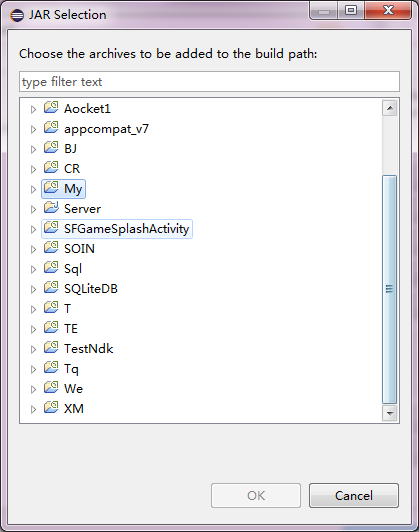
Task: Expand the My project tree arrow
Action: pos(33,189)
